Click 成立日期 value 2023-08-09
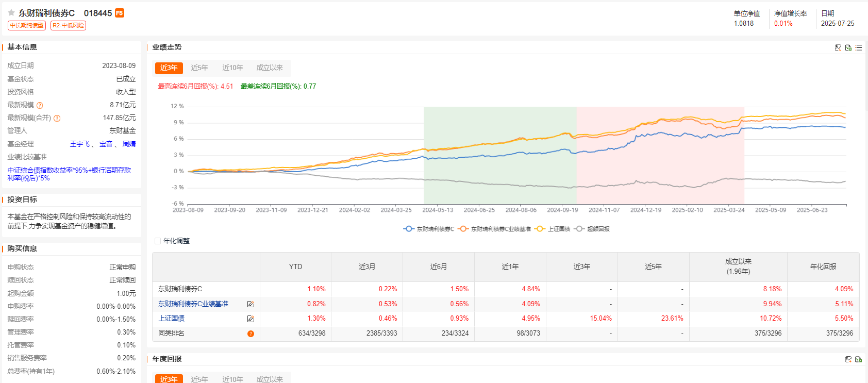 pos(119,66)
